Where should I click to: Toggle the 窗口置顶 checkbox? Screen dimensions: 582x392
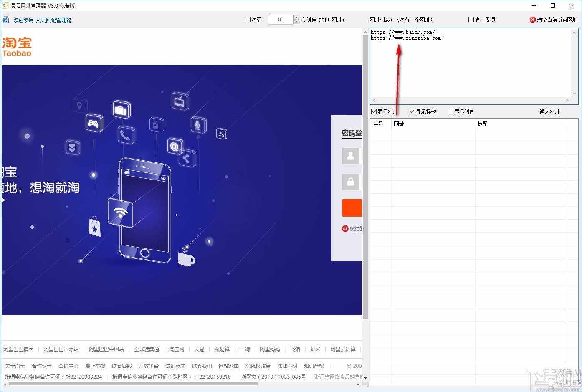click(x=471, y=19)
